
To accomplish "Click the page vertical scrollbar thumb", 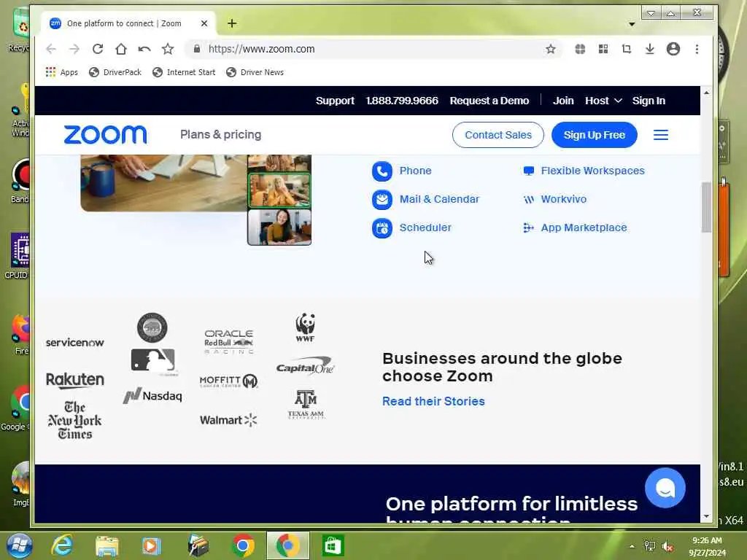I will pos(706,208).
